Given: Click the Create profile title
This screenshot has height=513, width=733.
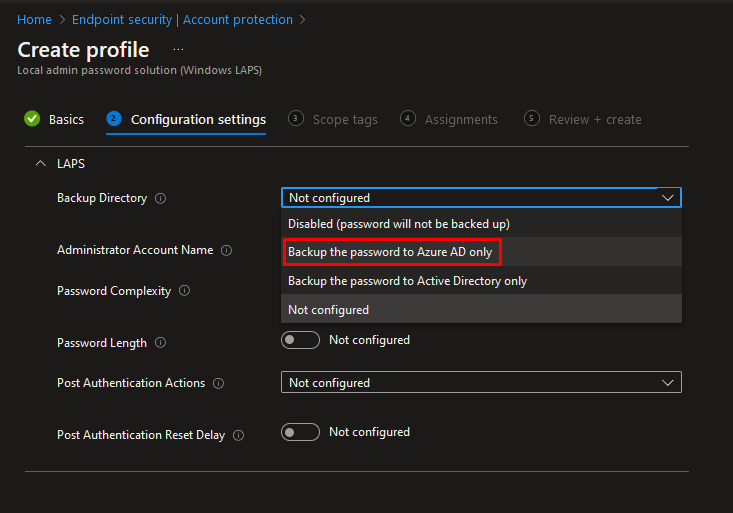Looking at the screenshot, I should click(x=83, y=50).
